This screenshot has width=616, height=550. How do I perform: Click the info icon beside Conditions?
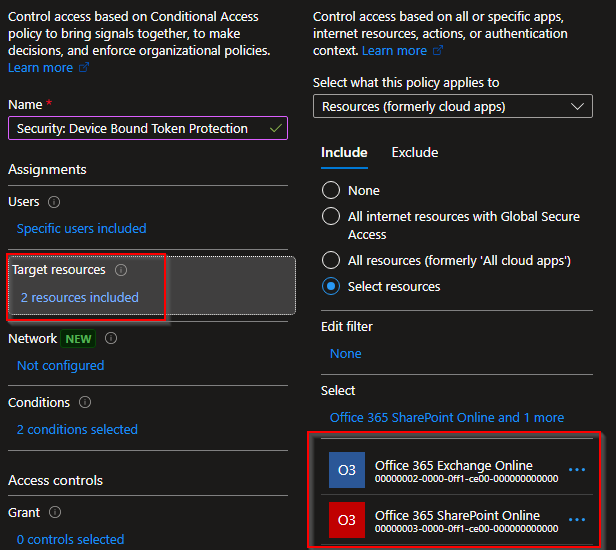click(x=85, y=403)
